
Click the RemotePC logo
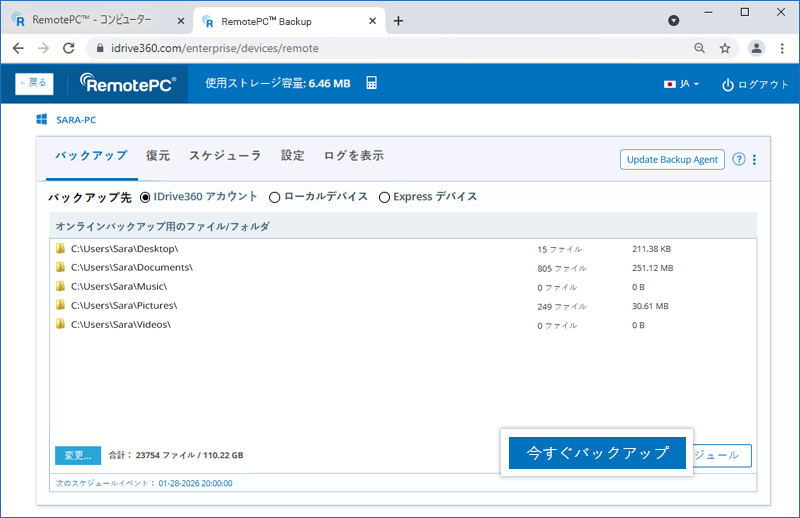pos(128,83)
